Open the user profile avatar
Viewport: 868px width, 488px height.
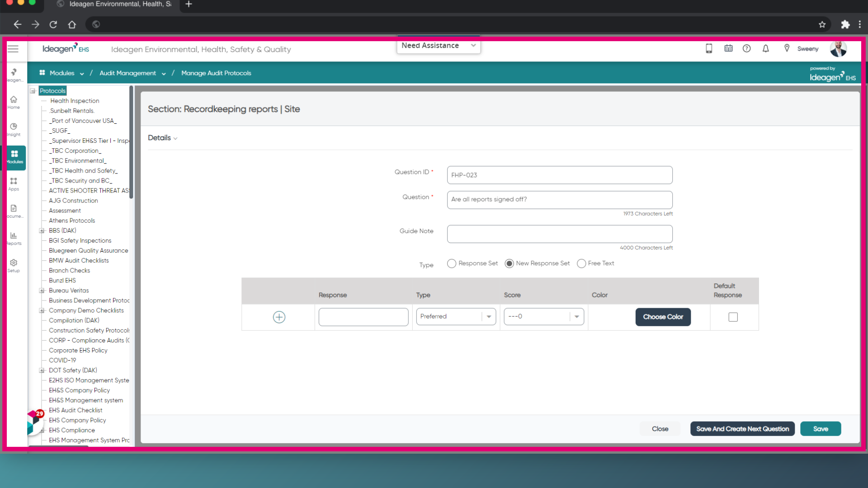(x=838, y=49)
